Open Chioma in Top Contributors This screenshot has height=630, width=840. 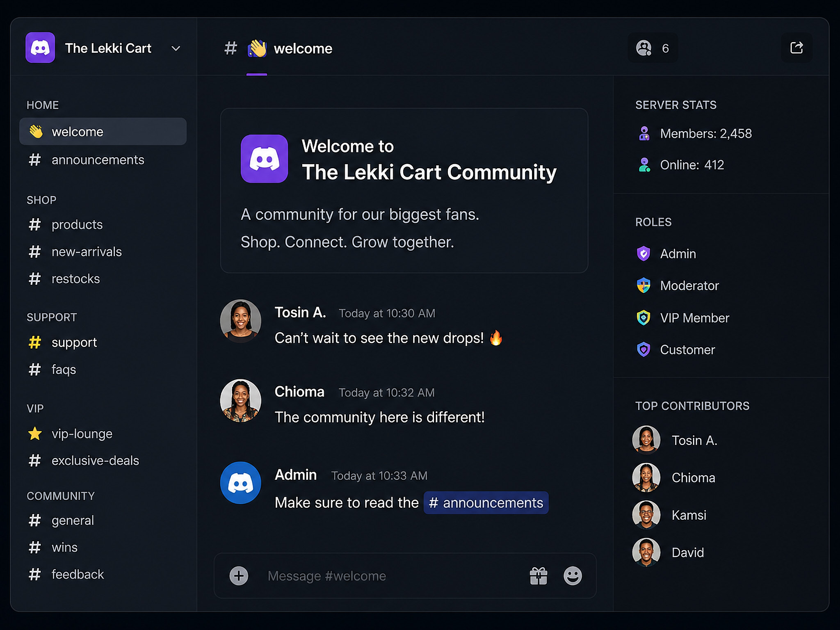click(x=694, y=477)
